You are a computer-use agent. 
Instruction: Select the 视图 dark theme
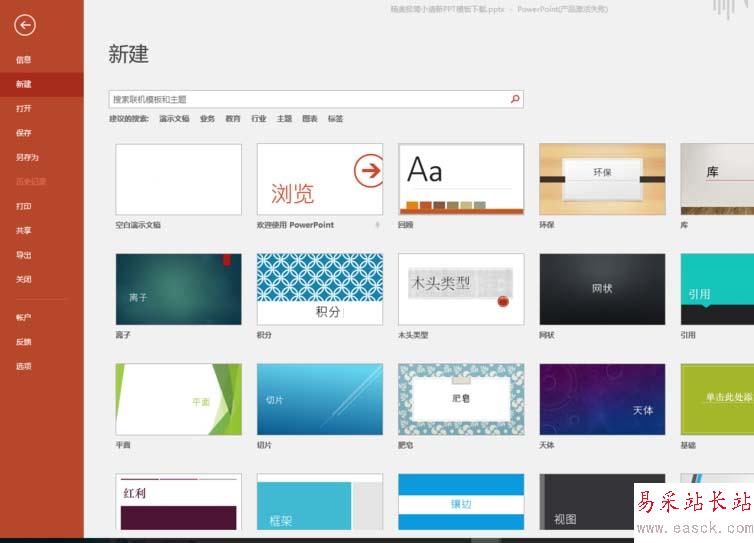coord(587,502)
